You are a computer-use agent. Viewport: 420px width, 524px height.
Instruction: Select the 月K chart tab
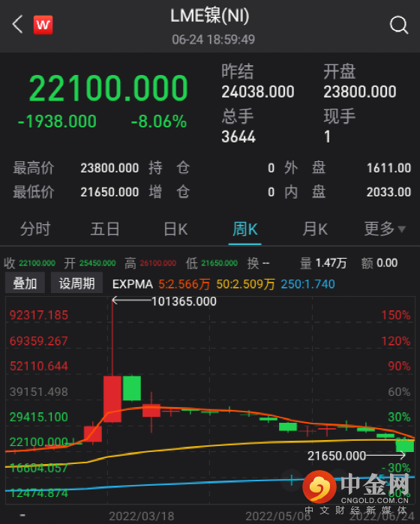[315, 229]
